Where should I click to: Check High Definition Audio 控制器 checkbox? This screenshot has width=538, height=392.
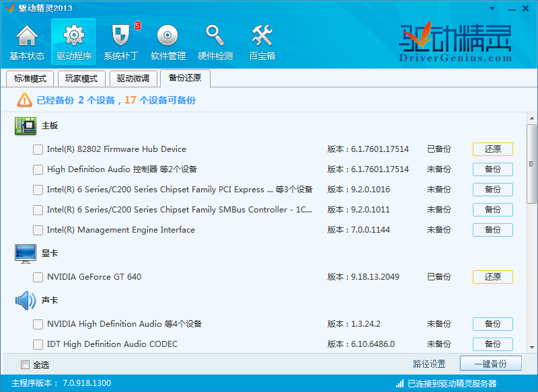[38, 169]
